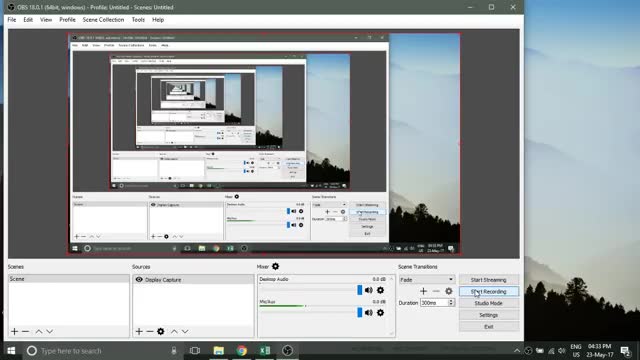This screenshot has width=640, height=360.
Task: Add a new source with plus icon
Action: pos(139,331)
